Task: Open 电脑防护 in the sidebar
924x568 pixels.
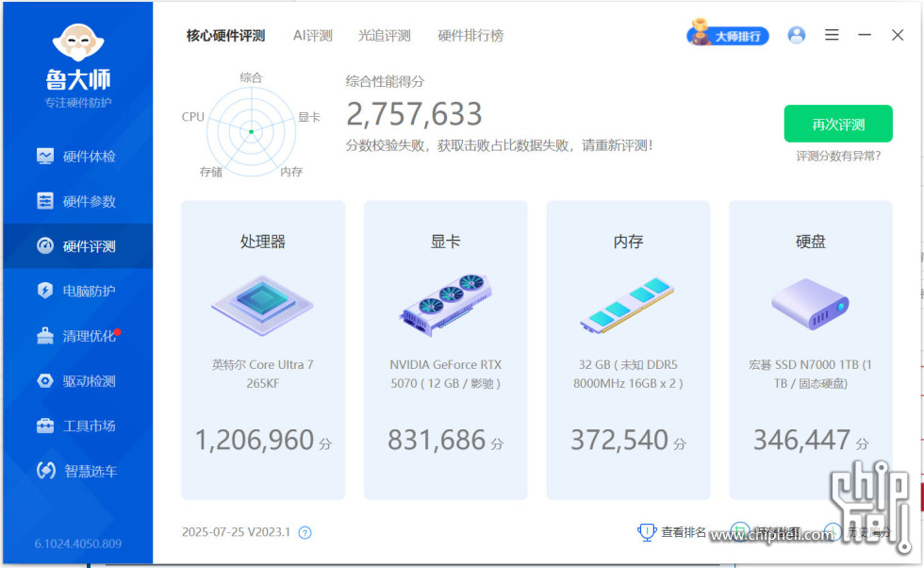Action: (77, 291)
